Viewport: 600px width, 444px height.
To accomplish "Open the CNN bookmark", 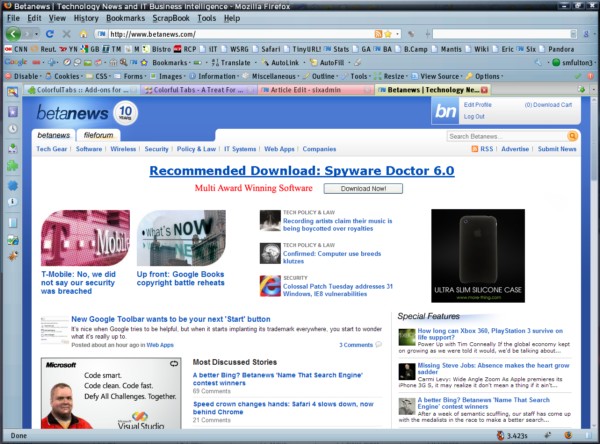I will coord(16,49).
